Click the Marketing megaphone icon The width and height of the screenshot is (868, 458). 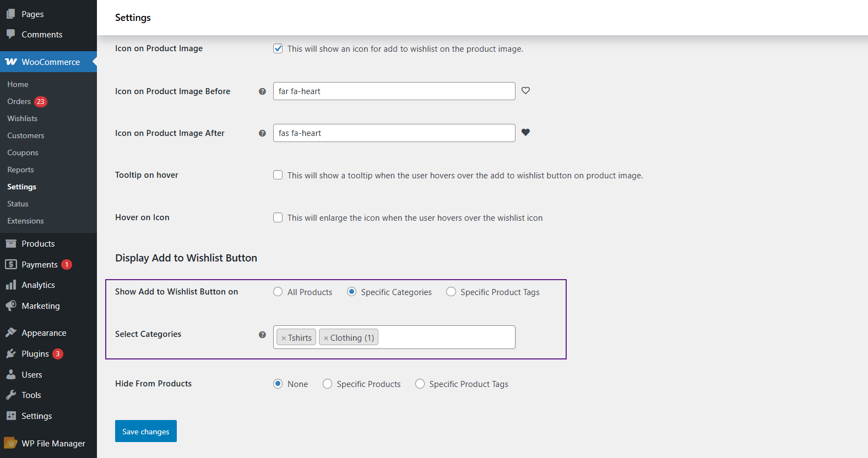[x=11, y=306]
